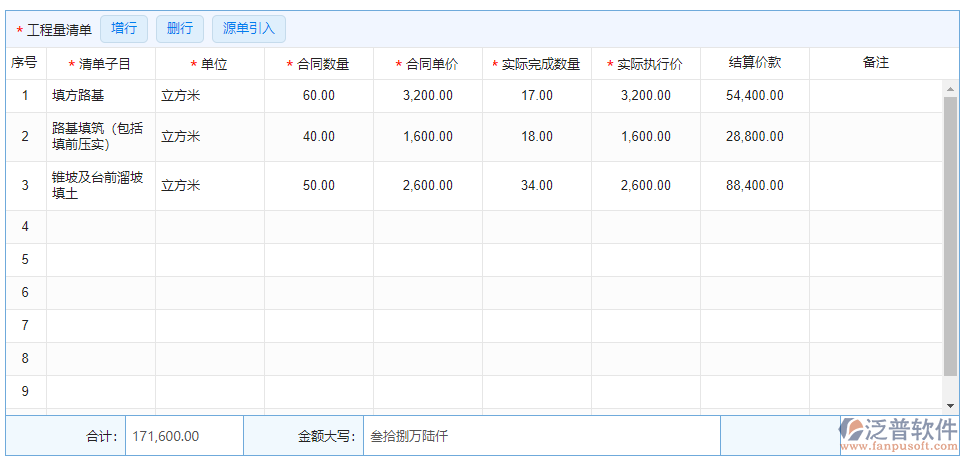968x462 pixels.
Task: Select empty row number 6
Action: pos(25,292)
